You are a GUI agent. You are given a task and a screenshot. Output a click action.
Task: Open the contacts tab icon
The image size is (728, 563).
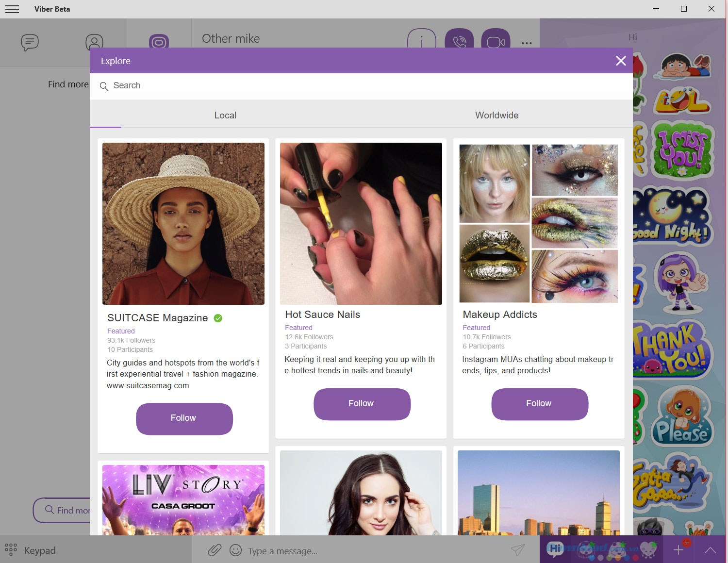click(94, 42)
